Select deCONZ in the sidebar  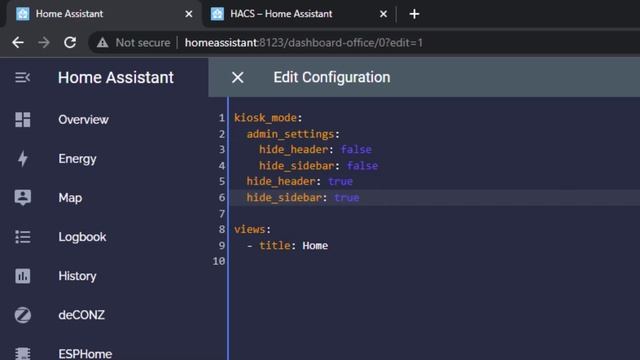pos(81,315)
